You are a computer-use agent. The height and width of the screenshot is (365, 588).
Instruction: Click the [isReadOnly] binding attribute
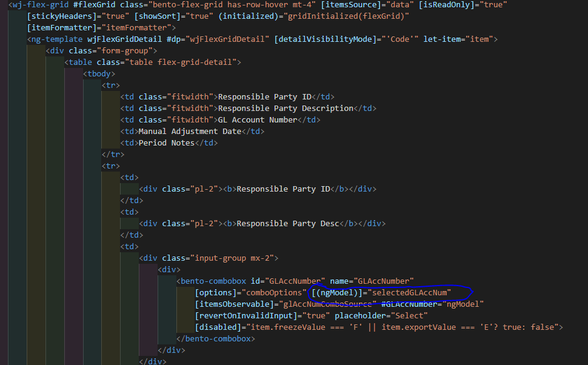point(447,5)
